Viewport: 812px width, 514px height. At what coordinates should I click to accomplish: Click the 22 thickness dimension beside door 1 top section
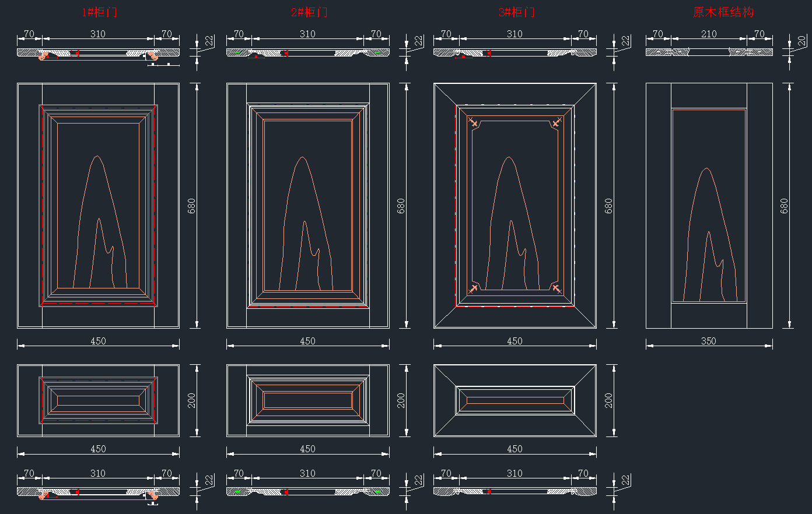tap(209, 41)
